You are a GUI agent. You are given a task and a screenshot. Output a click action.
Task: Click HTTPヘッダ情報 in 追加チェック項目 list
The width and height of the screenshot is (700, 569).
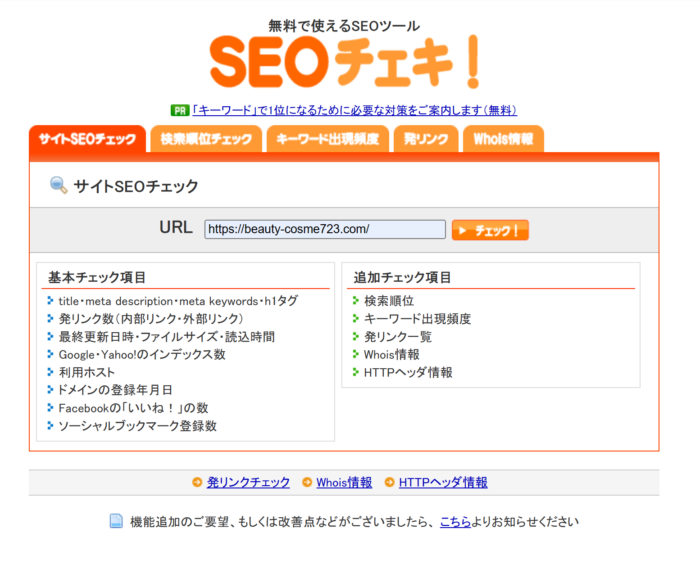point(408,372)
